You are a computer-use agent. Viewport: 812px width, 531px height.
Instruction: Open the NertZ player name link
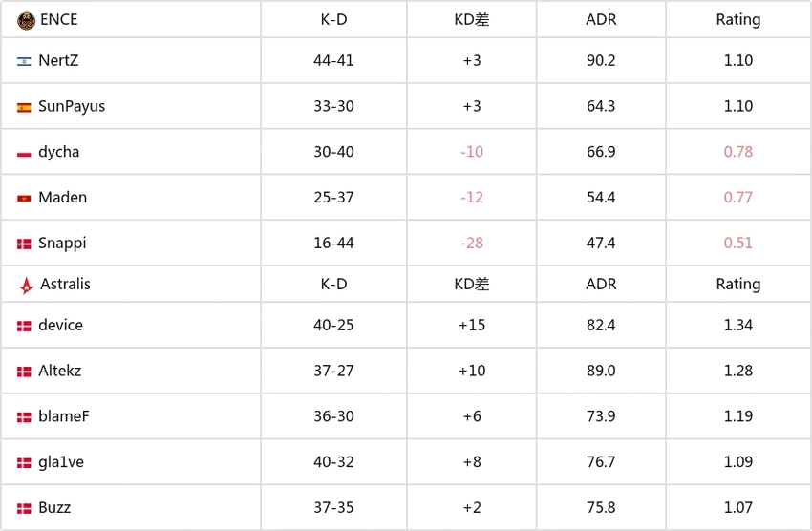58,60
